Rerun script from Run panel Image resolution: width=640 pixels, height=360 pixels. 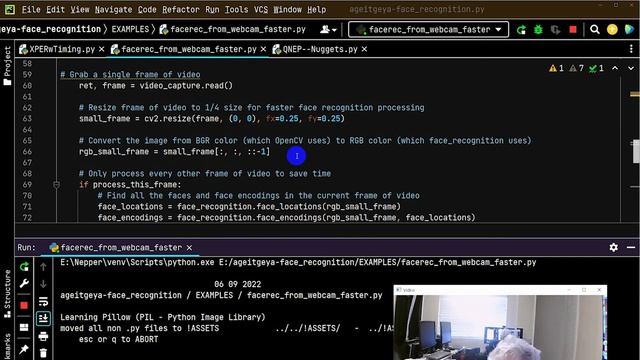tap(24, 267)
